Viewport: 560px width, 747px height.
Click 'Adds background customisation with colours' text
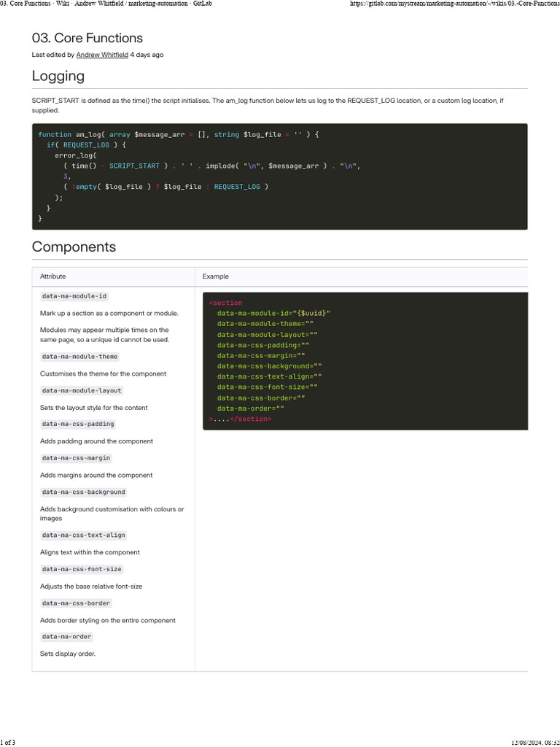click(112, 514)
